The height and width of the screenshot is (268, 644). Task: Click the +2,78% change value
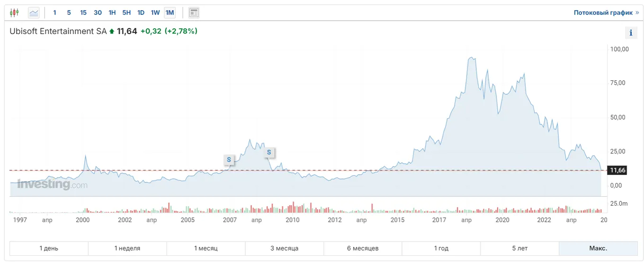[x=181, y=31]
